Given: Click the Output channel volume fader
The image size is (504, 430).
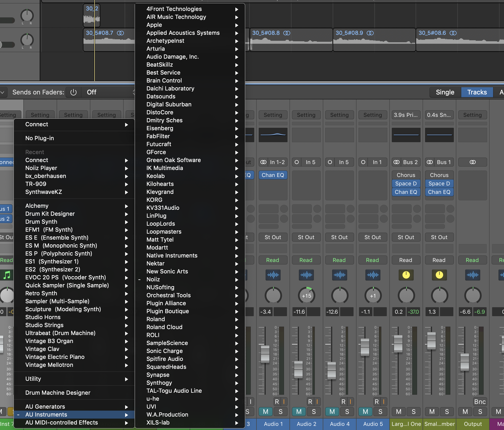Looking at the screenshot, I should (x=465, y=362).
